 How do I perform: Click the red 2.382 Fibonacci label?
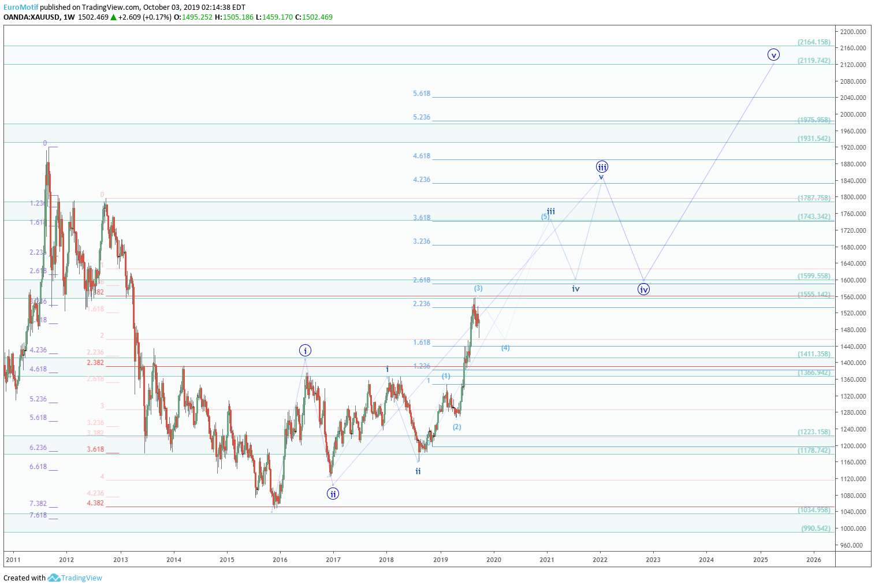click(95, 363)
